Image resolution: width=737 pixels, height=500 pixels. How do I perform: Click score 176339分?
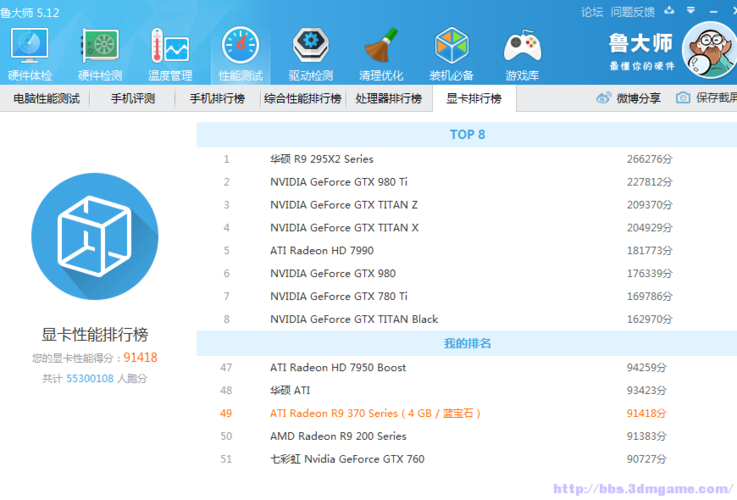point(650,273)
